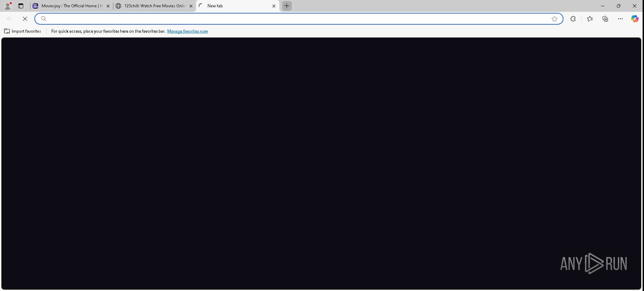Open a new tab with the plus button

point(287,6)
